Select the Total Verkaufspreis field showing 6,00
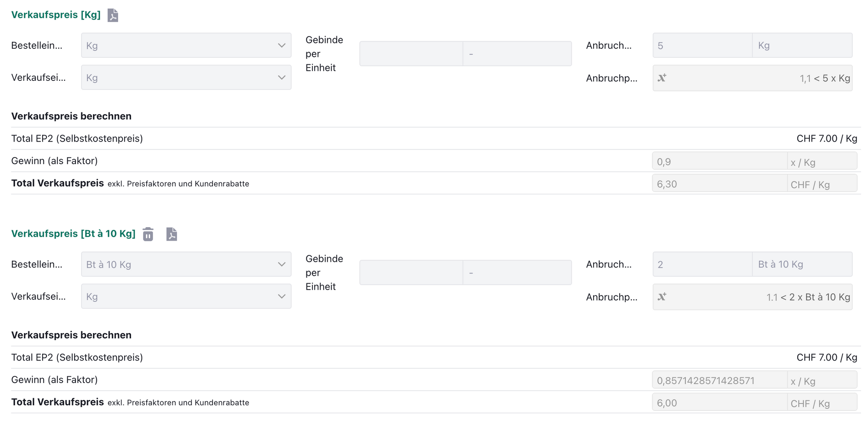Viewport: 868px width, 423px height. 719,403
